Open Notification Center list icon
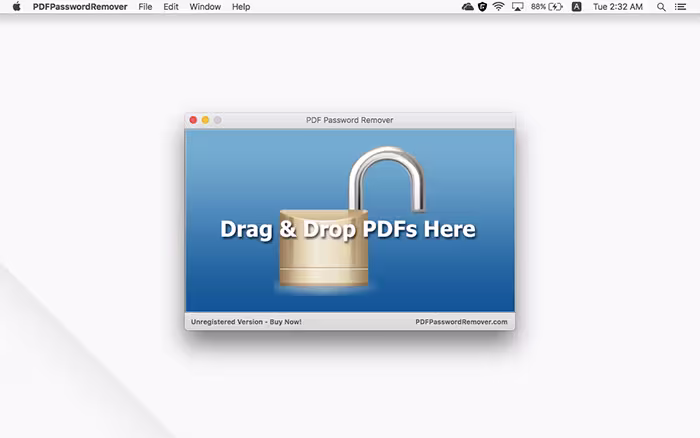 [680, 7]
